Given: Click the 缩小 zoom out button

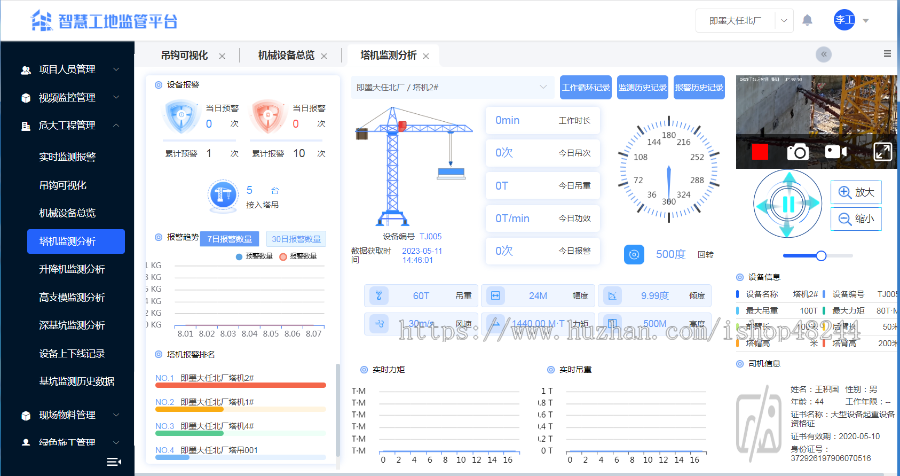Looking at the screenshot, I should click(x=856, y=219).
